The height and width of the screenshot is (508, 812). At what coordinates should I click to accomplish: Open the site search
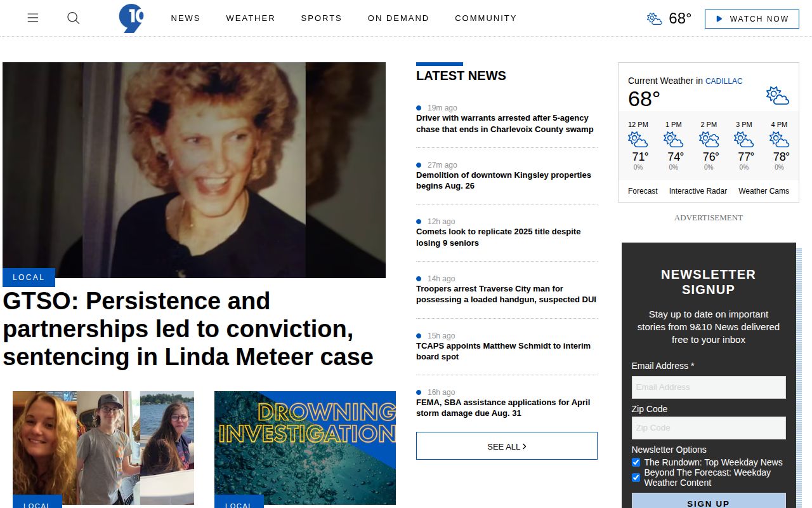[x=74, y=18]
